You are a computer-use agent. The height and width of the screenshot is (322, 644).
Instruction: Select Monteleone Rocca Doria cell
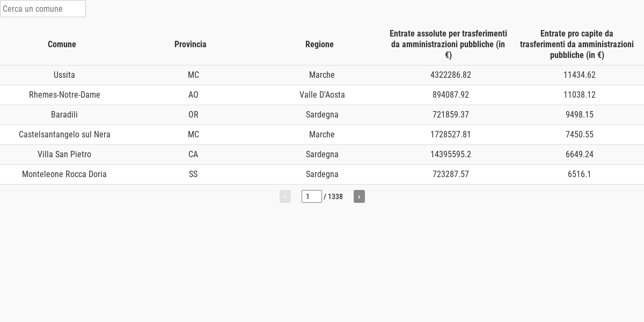click(x=64, y=174)
